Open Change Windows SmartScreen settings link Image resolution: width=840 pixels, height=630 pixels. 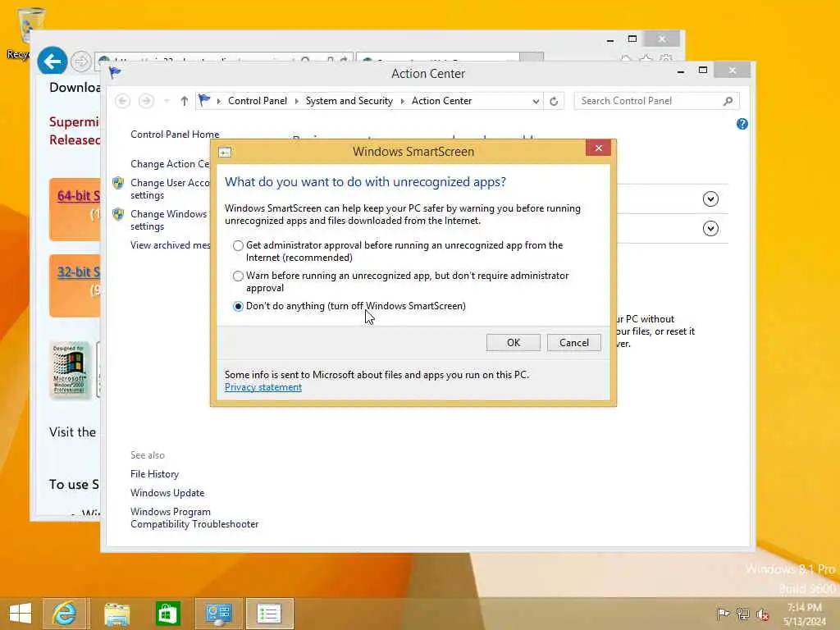(169, 220)
